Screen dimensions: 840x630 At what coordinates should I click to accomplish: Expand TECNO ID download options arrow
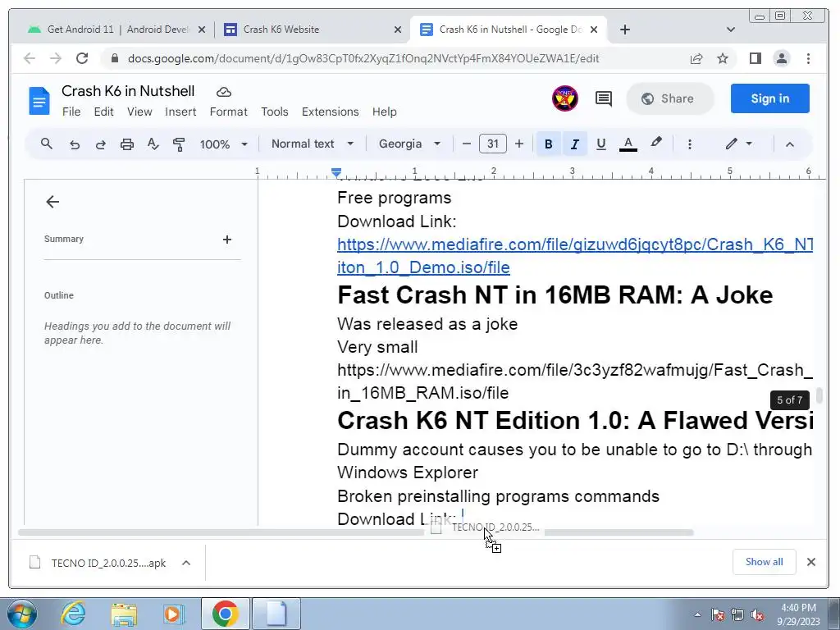[186, 563]
